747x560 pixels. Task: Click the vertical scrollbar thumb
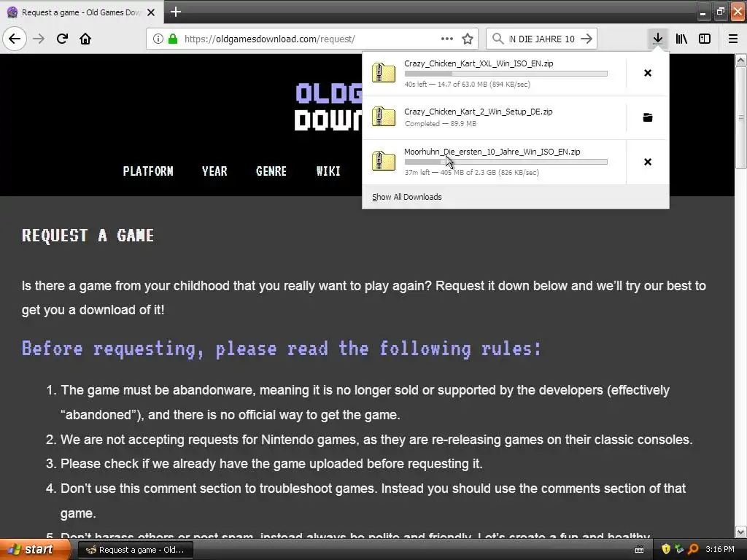pos(740,117)
